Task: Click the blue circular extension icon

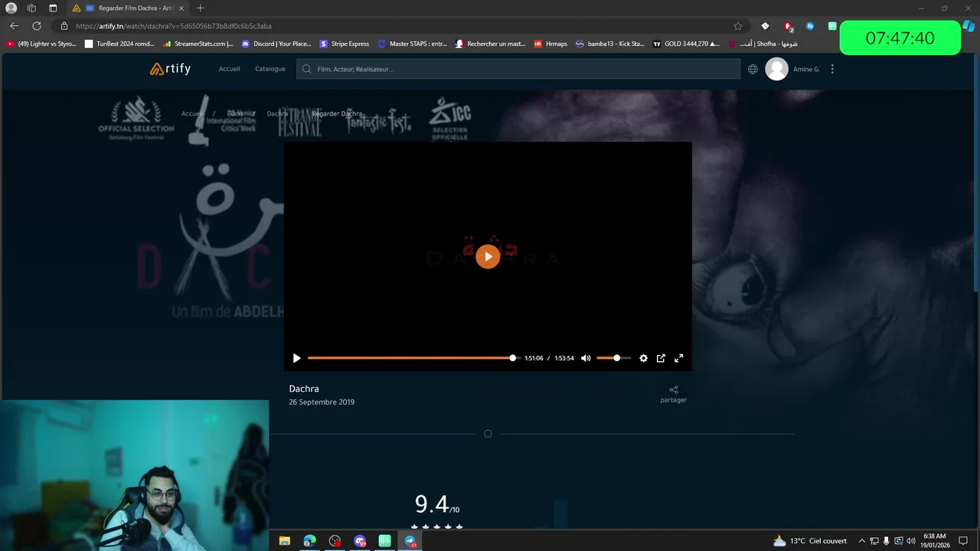Action: click(810, 26)
